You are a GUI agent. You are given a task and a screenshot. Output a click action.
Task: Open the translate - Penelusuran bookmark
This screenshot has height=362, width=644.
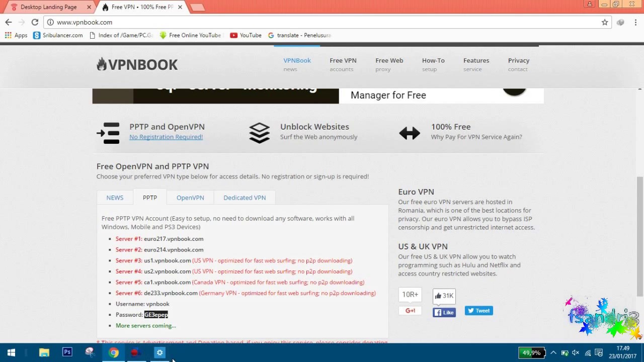click(299, 35)
